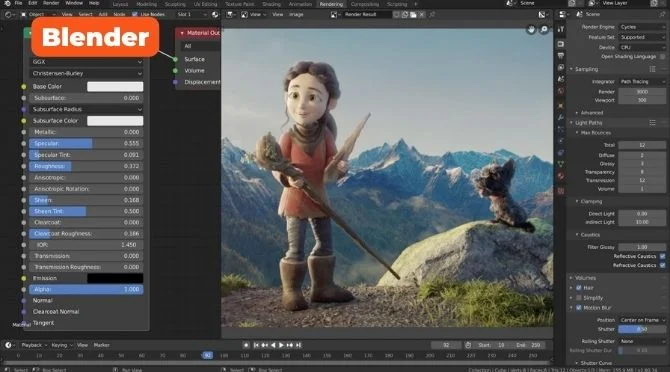This screenshot has height=372, width=670.
Task: Open the Material properties tab icon
Action: pyautogui.click(x=561, y=176)
